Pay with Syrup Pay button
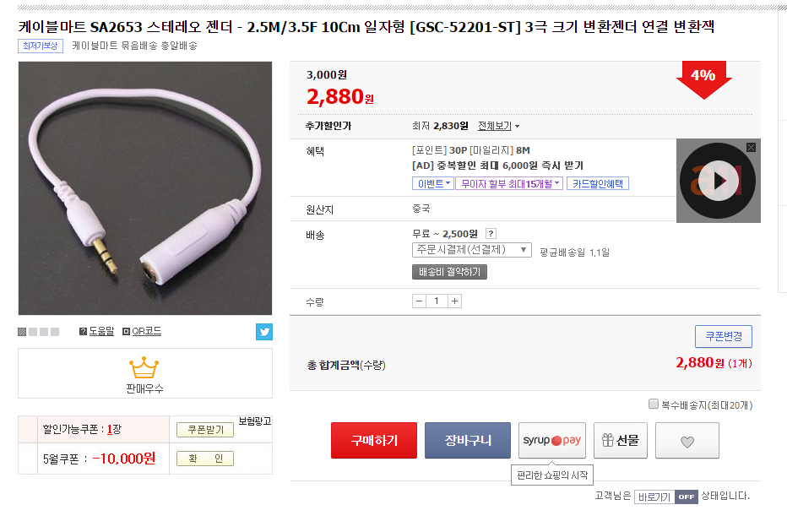 point(552,441)
